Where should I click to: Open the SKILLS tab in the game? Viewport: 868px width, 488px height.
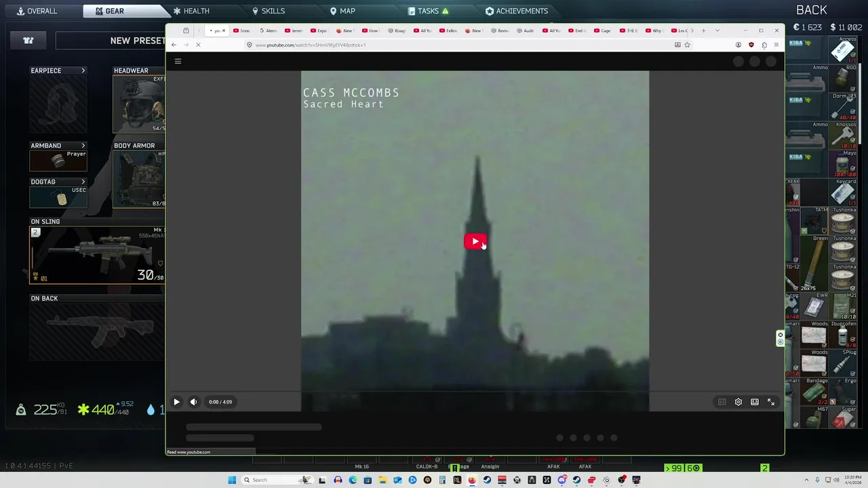[269, 11]
